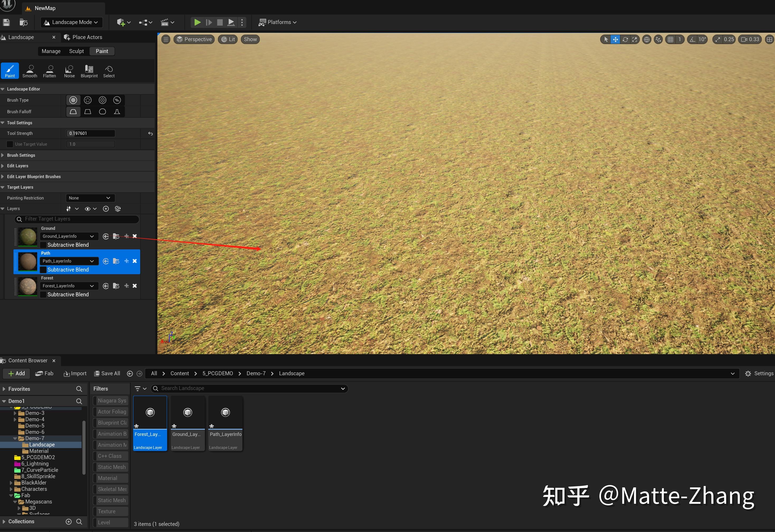
Task: Choose the Noise tool
Action: click(69, 71)
